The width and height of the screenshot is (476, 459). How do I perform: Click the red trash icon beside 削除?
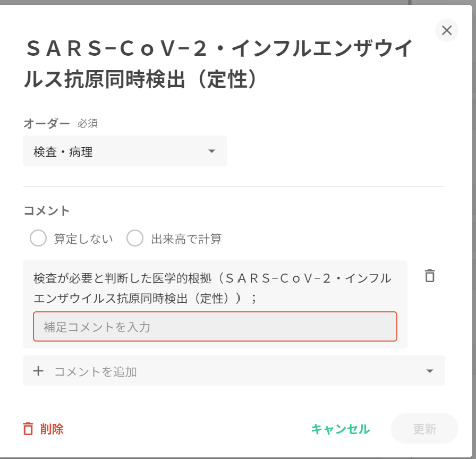click(28, 429)
